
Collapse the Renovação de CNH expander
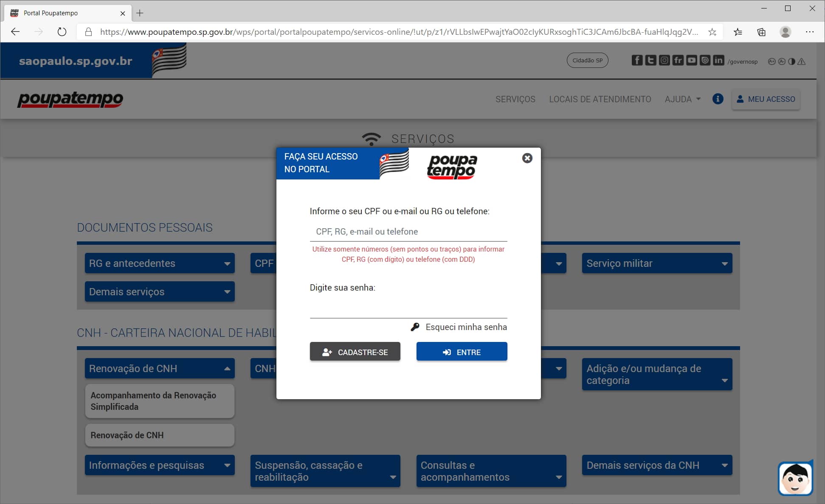click(x=160, y=369)
